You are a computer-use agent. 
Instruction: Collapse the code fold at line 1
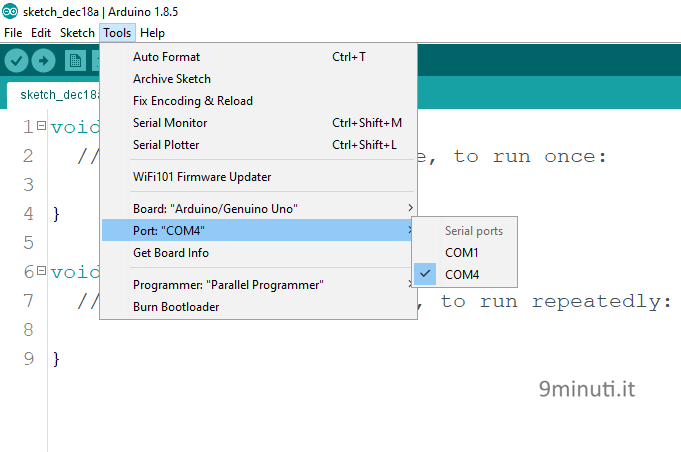tap(41, 126)
